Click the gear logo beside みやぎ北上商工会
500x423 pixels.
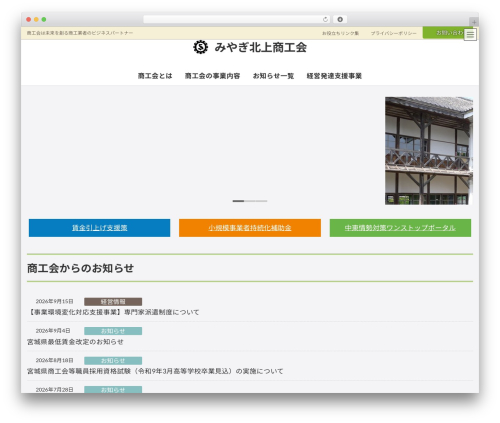tap(201, 47)
